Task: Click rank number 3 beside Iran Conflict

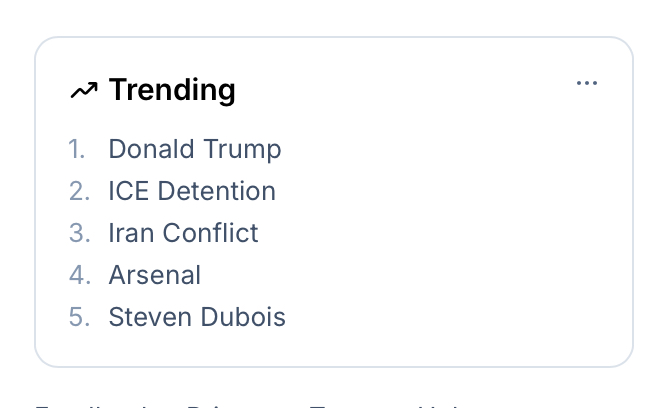Action: click(x=79, y=233)
